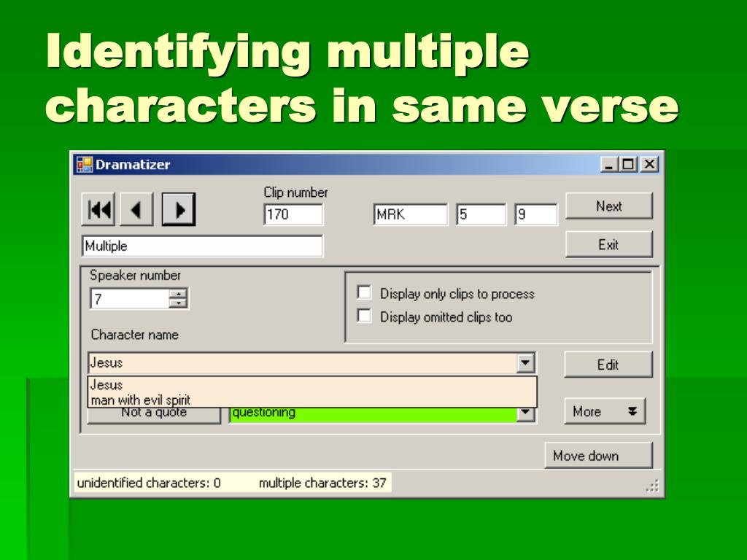Click the Edit button
Viewport: 747px width, 560px height.
[x=608, y=365]
